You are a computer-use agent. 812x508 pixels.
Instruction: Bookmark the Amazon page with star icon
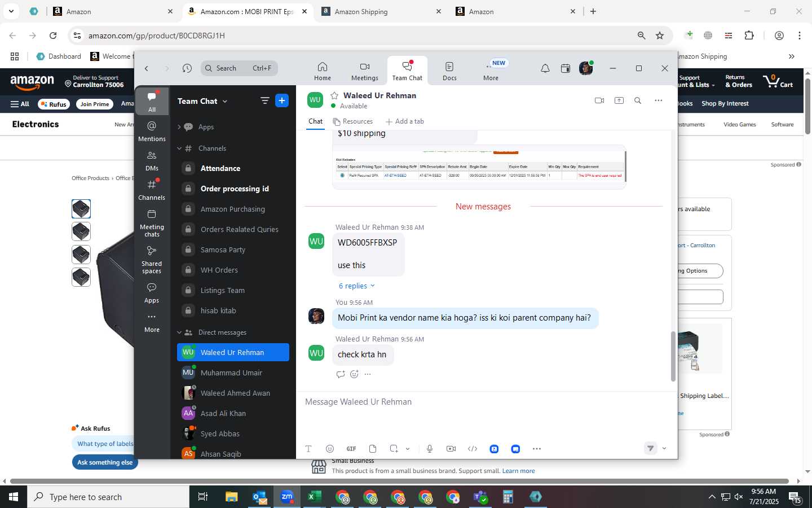pos(660,36)
